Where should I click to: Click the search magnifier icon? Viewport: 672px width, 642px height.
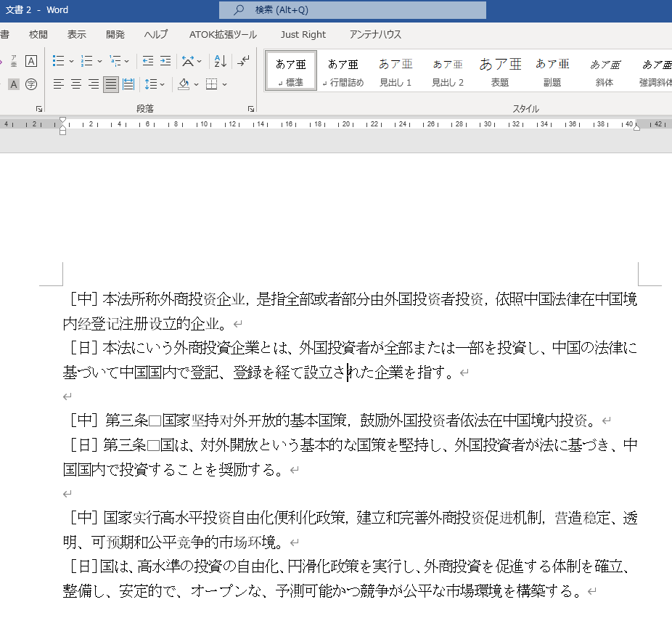coord(238,10)
